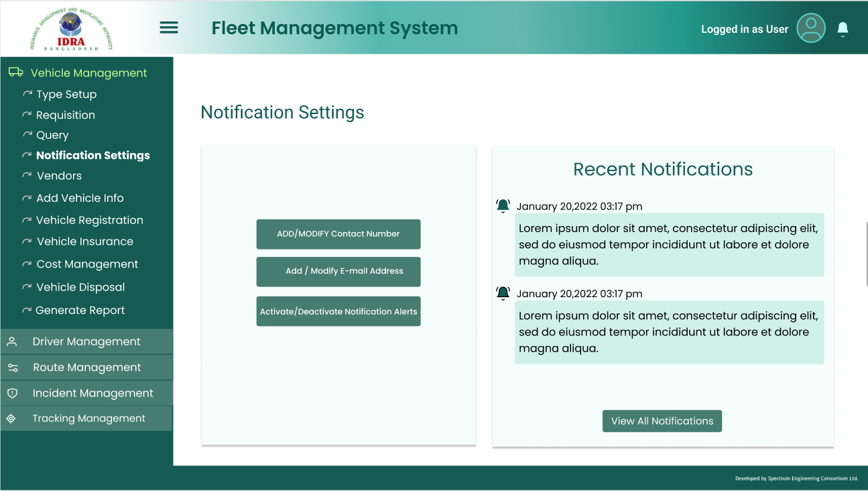Screen dimensions: 868x491
Task: Click the user profile avatar icon
Action: [811, 28]
